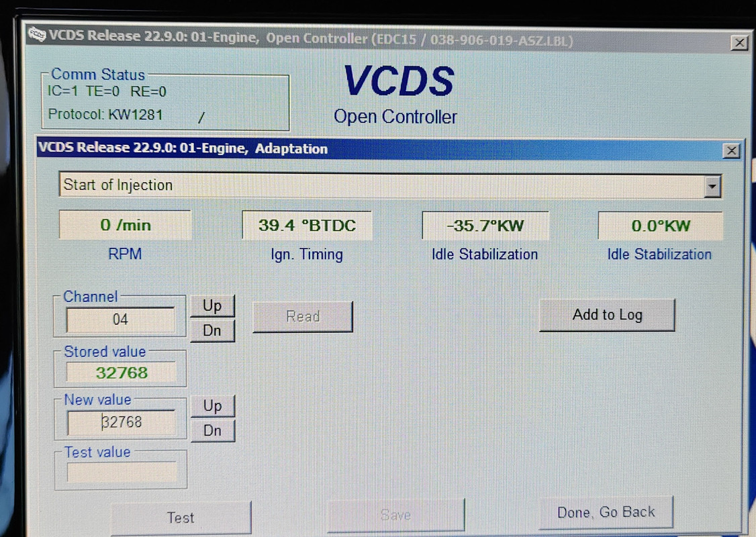Image resolution: width=756 pixels, height=537 pixels.
Task: Select the Start of Injection combo box field
Action: (x=389, y=185)
